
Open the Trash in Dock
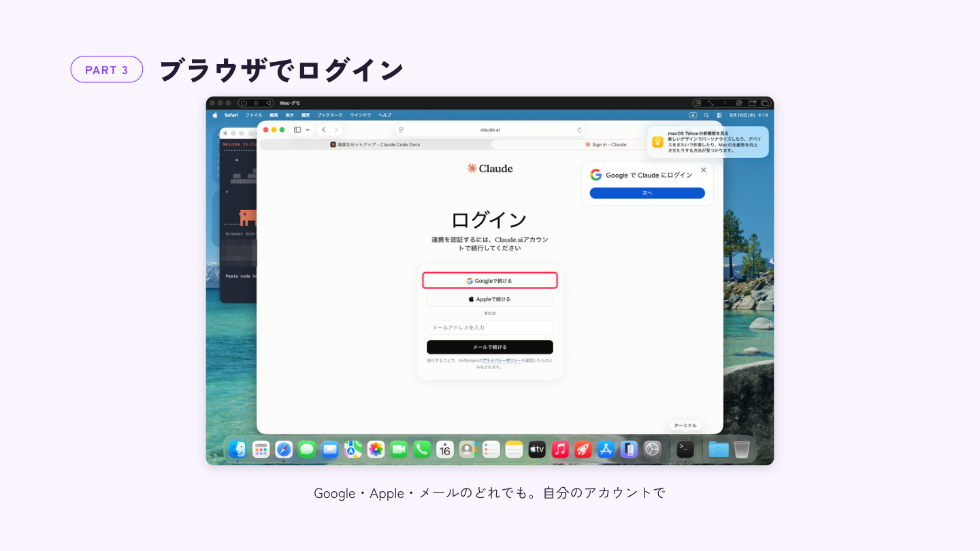coord(742,449)
